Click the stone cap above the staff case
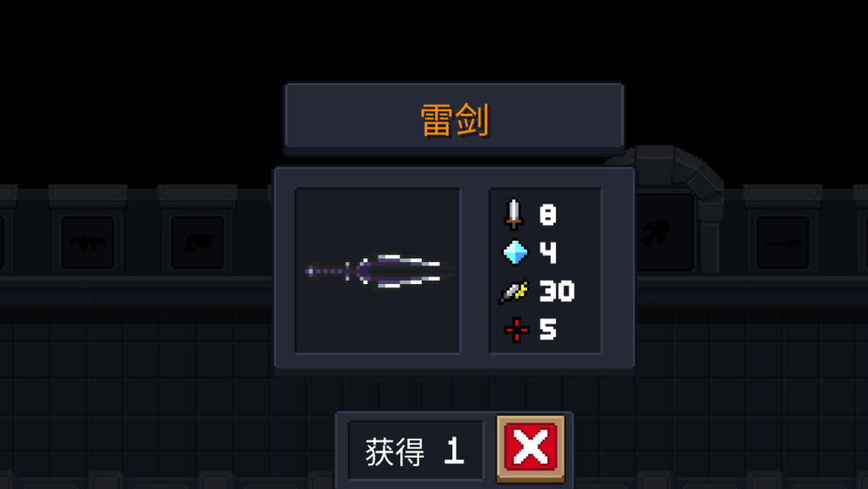Screen dimensions: 868x489 point(783,193)
